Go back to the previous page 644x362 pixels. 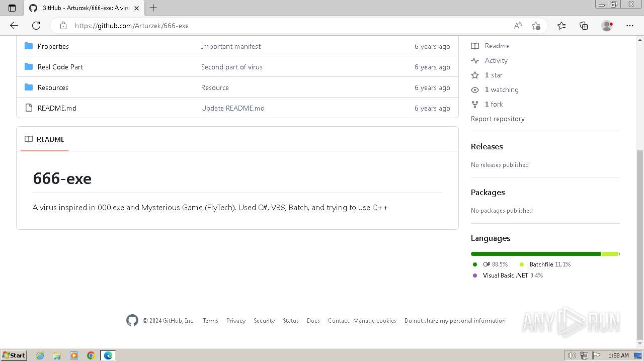point(14,26)
